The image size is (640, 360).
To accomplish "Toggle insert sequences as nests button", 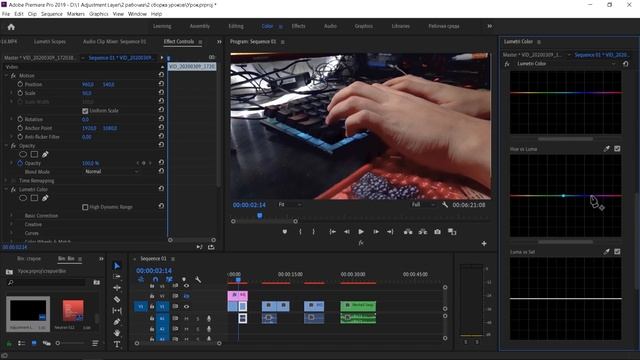I will pyautogui.click(x=141, y=280).
